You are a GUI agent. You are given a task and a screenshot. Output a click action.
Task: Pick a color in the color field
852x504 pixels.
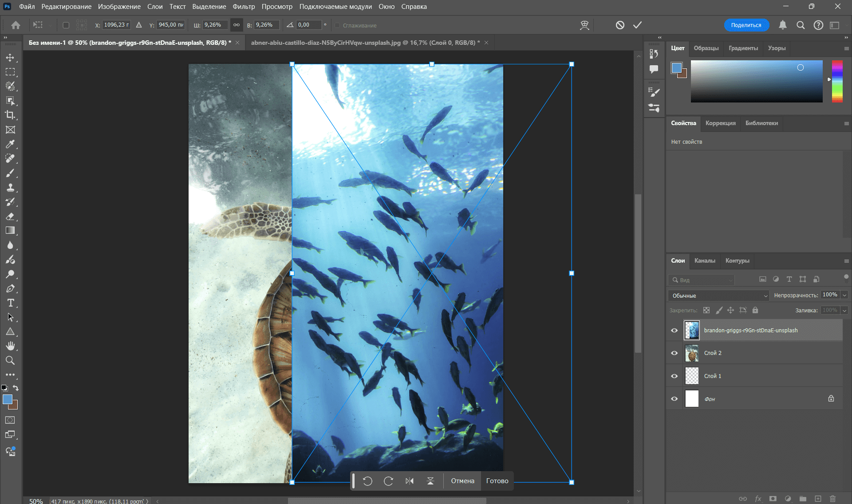756,81
